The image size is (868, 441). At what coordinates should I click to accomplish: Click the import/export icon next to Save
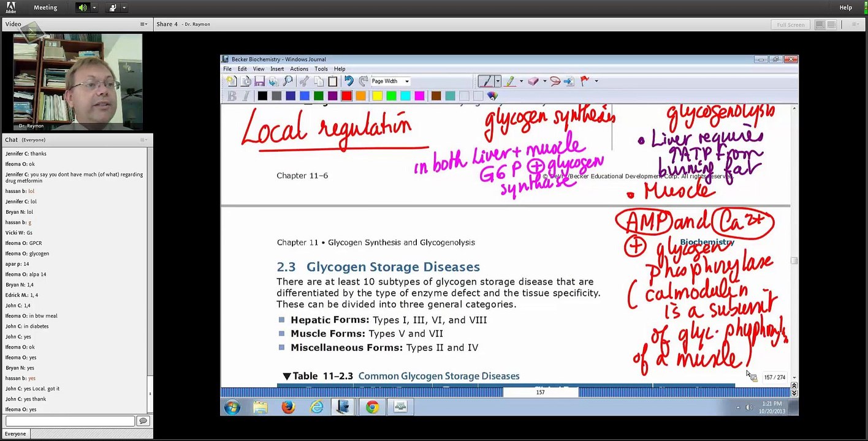[x=273, y=81]
